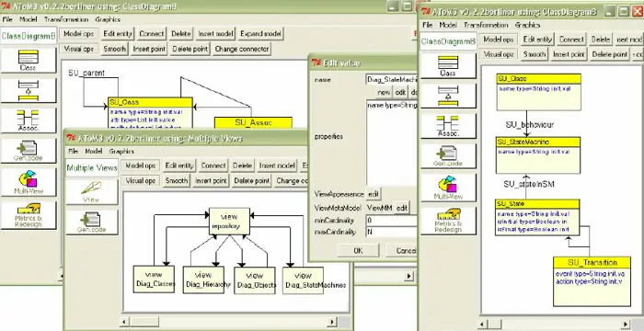Click Gen.code icon in Multiple Views window
The width and height of the screenshot is (644, 331).
(x=92, y=222)
